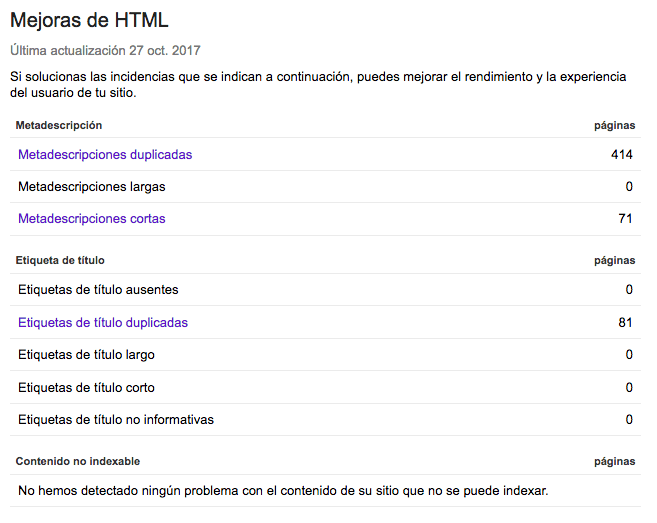
Task: Click Etiquetas de título corto row
Action: click(325, 388)
